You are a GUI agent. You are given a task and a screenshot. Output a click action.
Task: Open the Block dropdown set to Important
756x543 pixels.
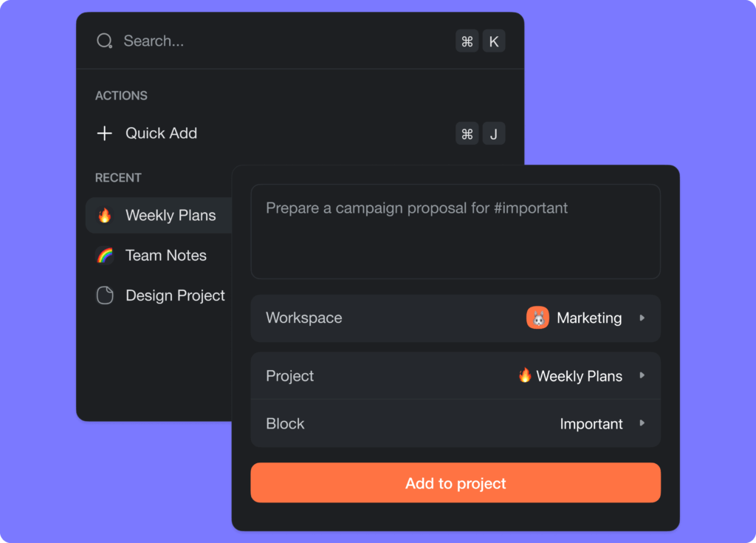[x=456, y=423]
